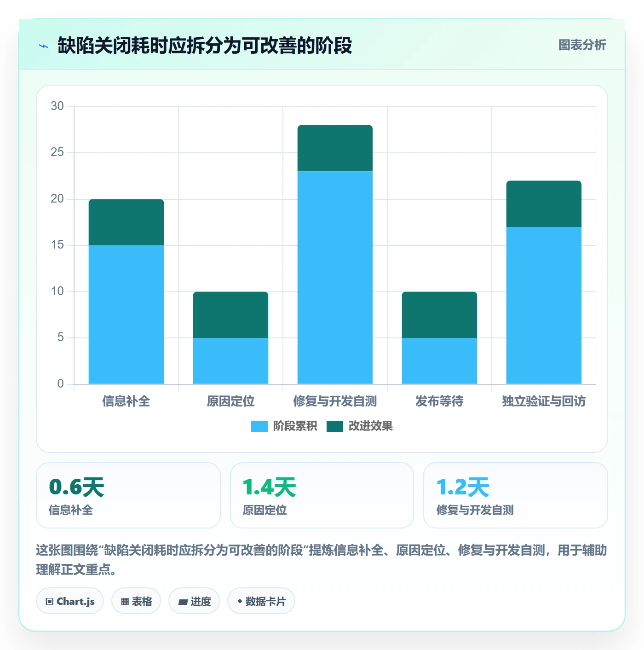
Task: Click the green bar segment for 原因定位
Action: tap(230, 315)
